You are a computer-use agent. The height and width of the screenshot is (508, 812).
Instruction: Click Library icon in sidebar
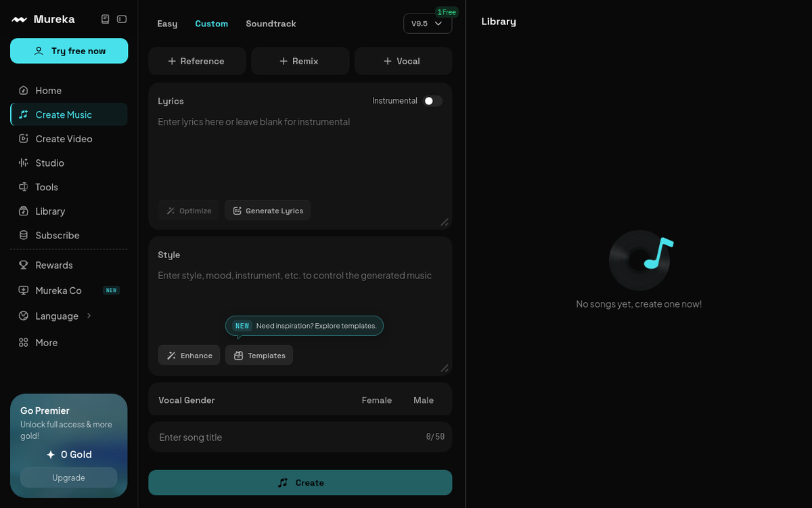24,211
